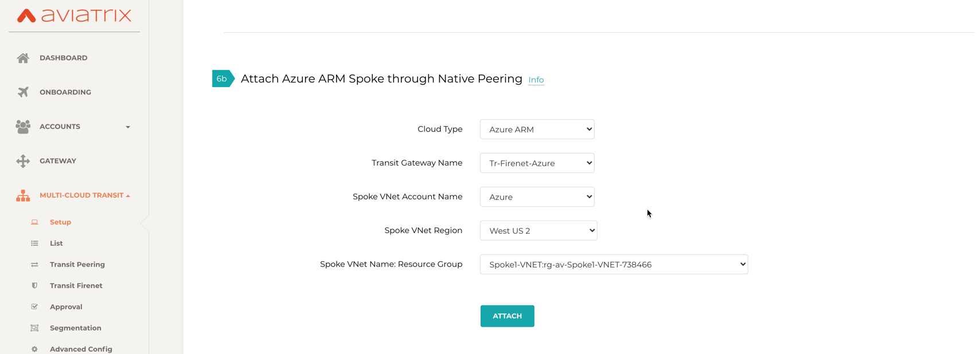Select the Onboarding paper-plane icon
Image resolution: width=980 pixels, height=354 pixels.
[23, 92]
